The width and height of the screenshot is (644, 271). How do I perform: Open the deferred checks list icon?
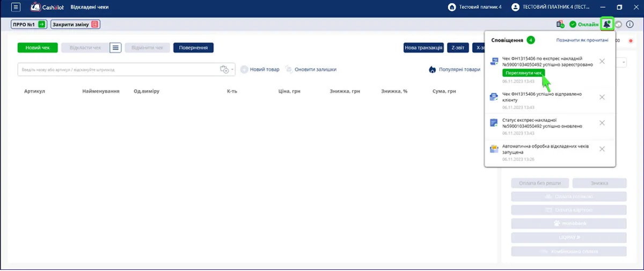115,48
